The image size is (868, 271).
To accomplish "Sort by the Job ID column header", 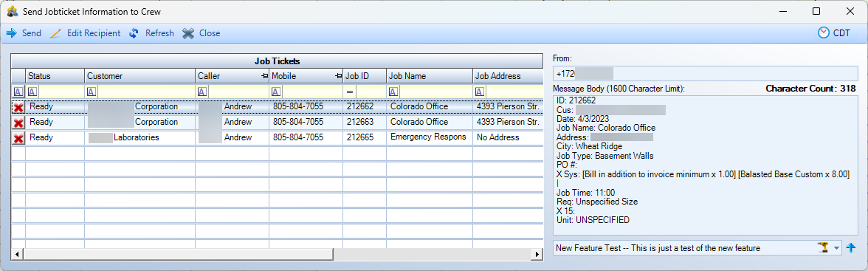I will click(x=365, y=76).
